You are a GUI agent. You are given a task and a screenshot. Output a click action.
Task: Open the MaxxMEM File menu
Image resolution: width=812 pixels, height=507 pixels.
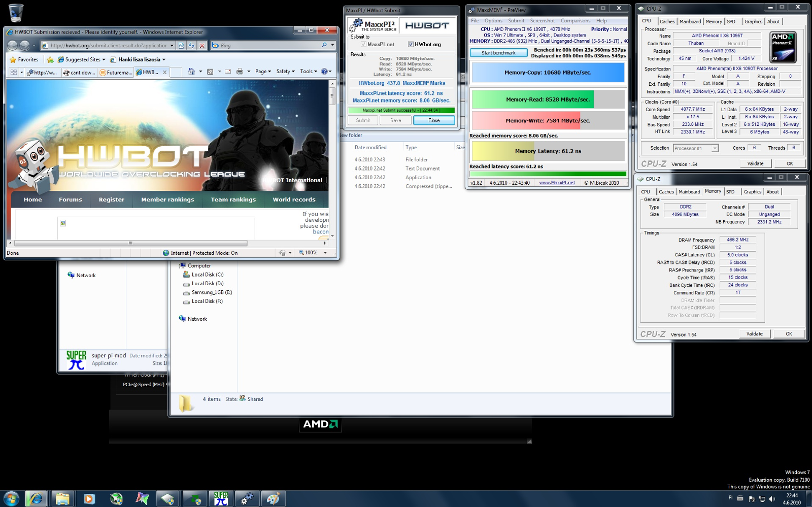coord(475,21)
